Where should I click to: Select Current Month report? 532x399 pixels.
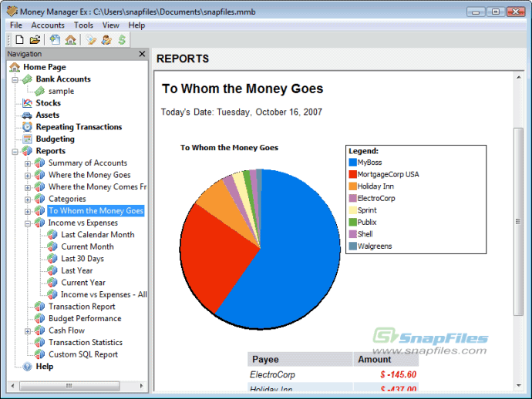[x=87, y=246]
